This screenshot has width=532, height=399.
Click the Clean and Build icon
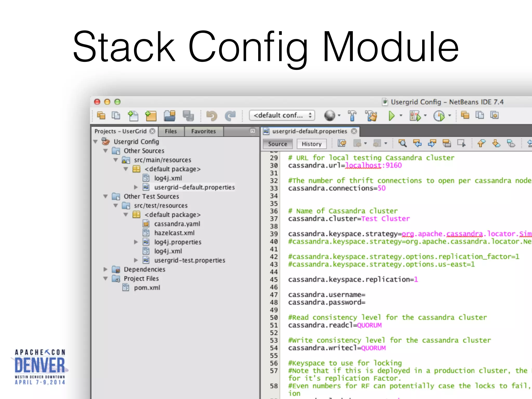point(371,116)
